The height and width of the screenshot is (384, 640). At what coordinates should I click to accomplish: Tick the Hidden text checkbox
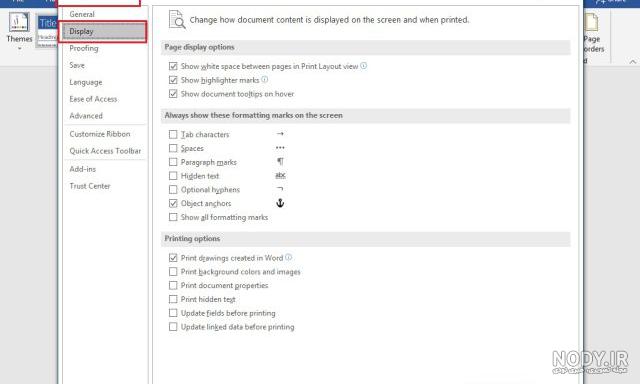pos(173,176)
